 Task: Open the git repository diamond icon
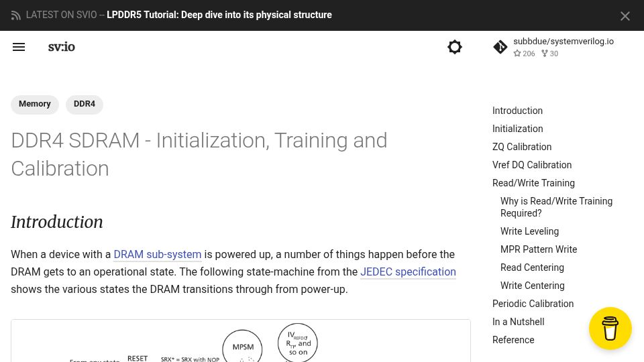(500, 47)
